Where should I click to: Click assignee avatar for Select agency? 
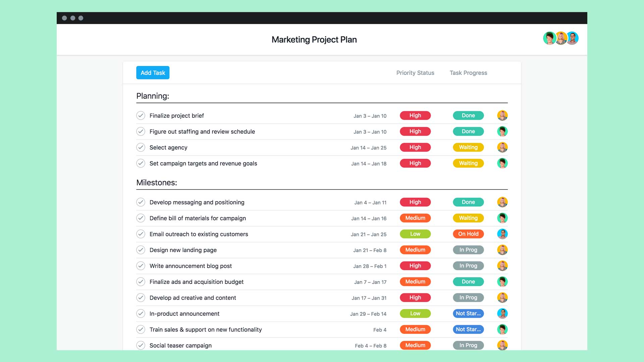coord(502,147)
